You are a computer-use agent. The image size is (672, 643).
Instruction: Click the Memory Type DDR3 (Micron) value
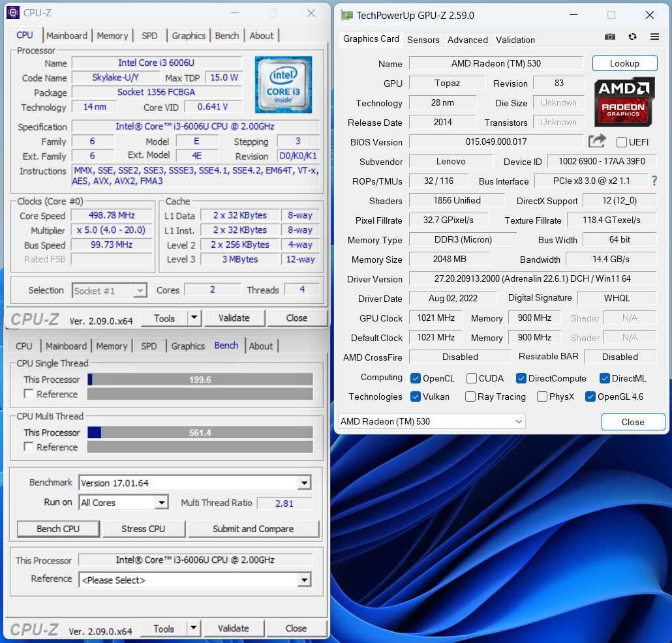point(463,239)
